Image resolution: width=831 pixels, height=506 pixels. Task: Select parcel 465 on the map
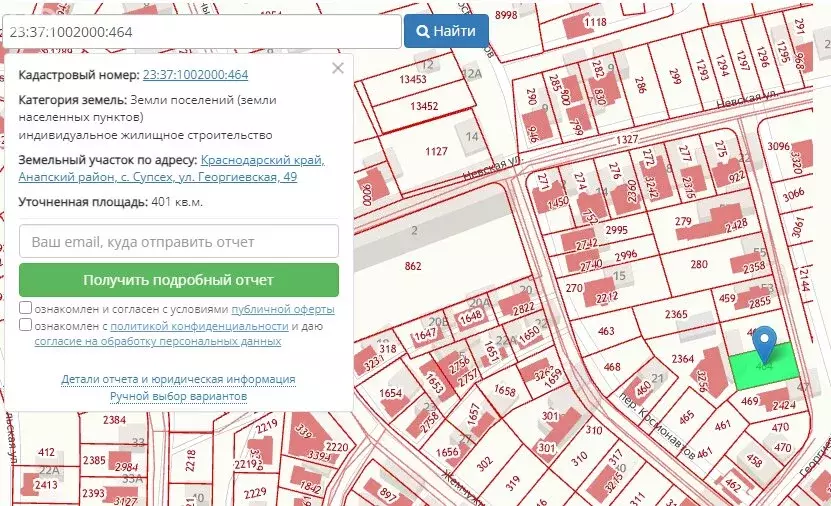pos(687,417)
